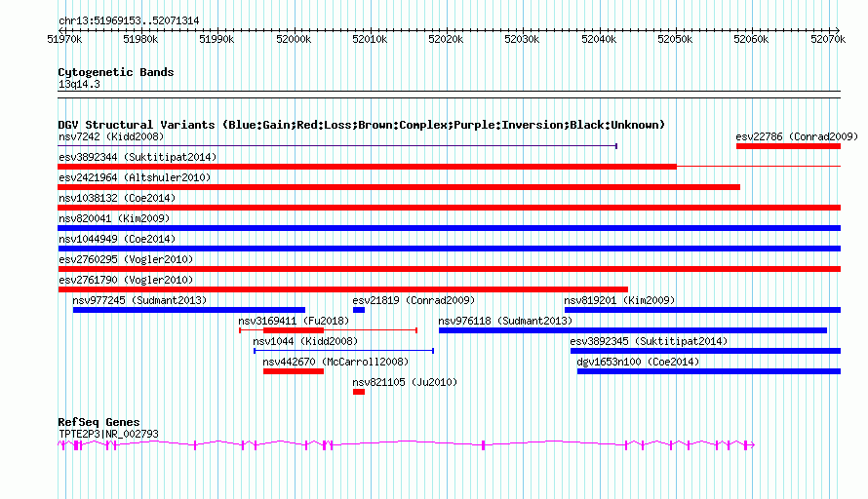The height and width of the screenshot is (499, 868).
Task: Click the nsv3169411 (Fu2018) label
Action: pos(294,321)
